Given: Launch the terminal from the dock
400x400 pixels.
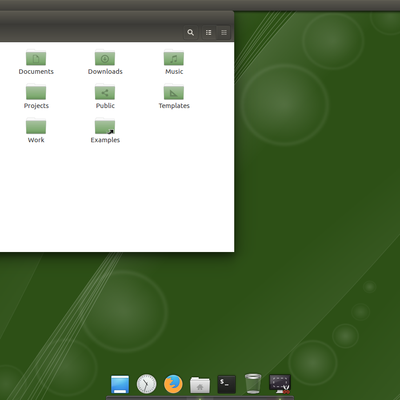Looking at the screenshot, I should (227, 384).
